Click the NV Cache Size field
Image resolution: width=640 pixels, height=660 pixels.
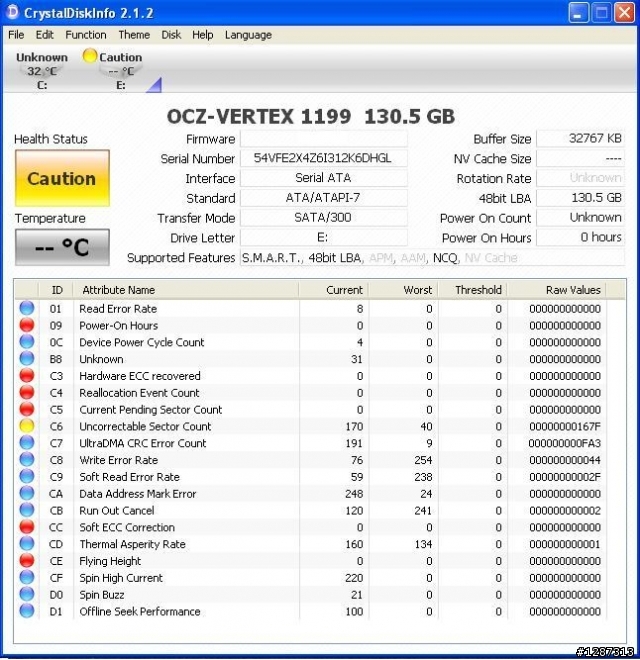click(x=580, y=158)
